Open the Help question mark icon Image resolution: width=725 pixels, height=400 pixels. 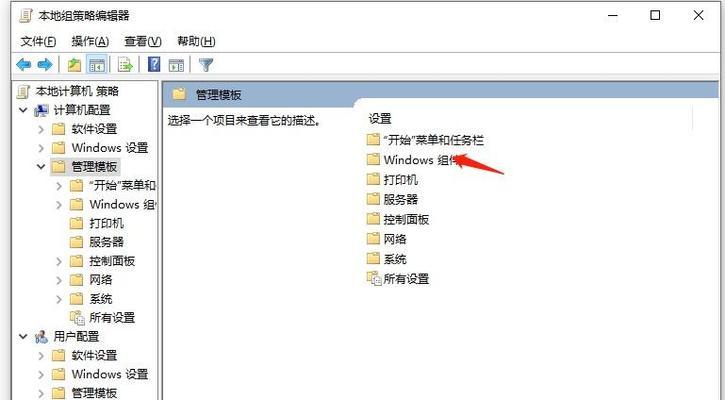click(154, 64)
